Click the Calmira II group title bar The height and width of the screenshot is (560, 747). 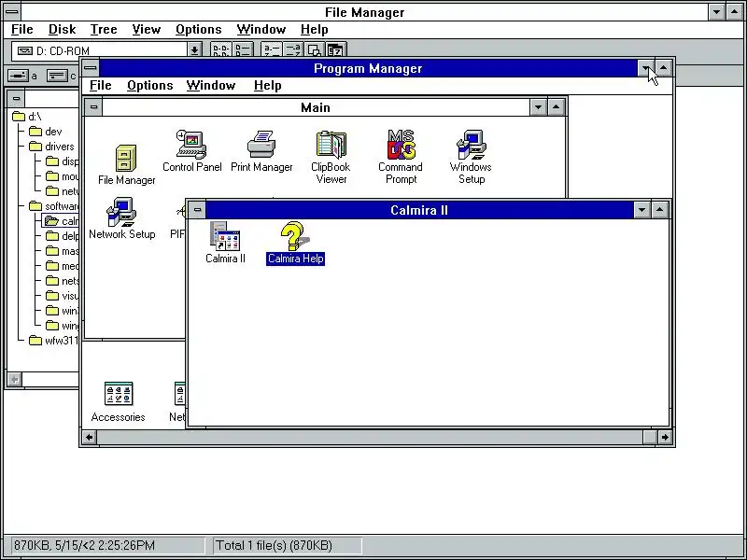(419, 210)
